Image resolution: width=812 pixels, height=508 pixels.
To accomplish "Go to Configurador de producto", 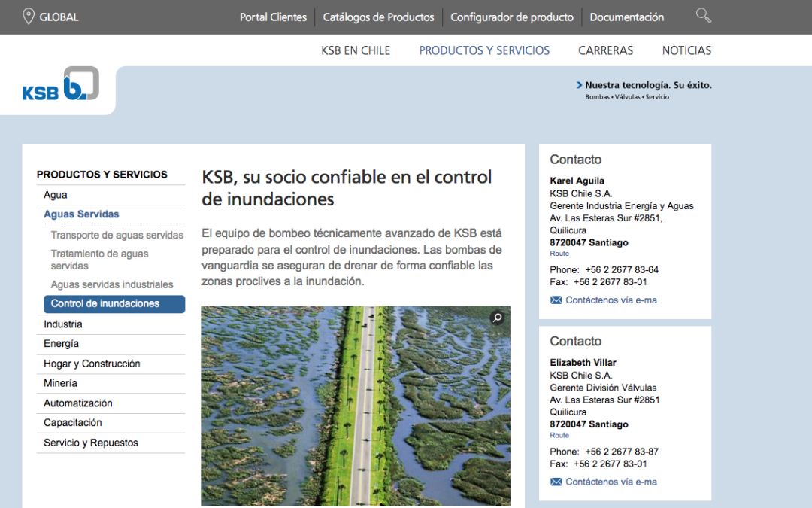I will pyautogui.click(x=512, y=17).
